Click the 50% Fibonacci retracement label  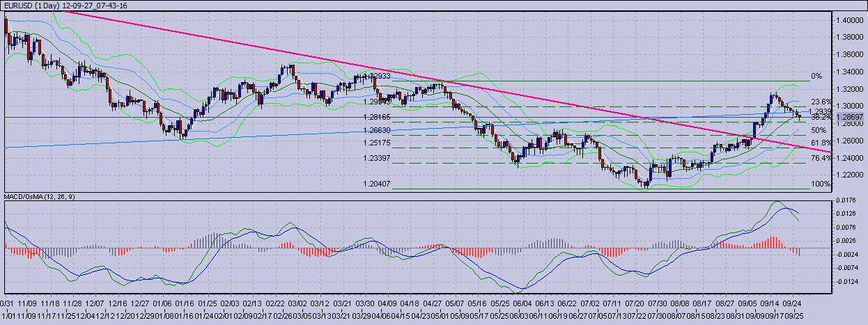click(819, 130)
